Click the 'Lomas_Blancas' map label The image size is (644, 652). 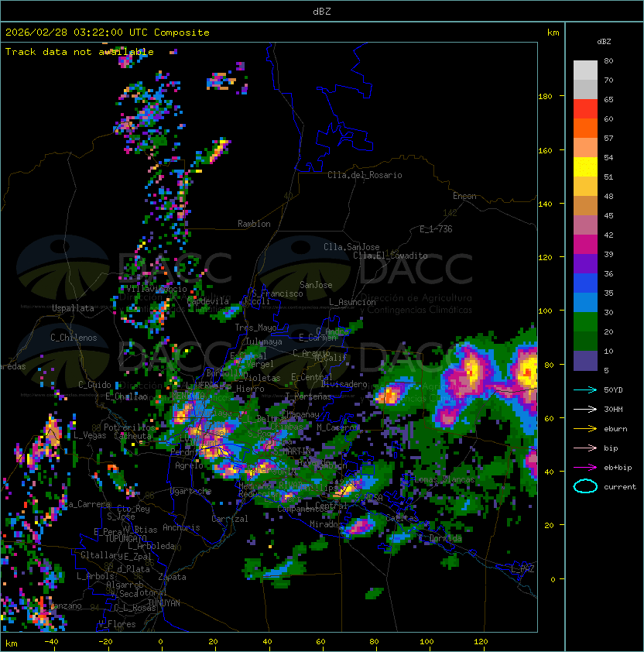coord(444,479)
